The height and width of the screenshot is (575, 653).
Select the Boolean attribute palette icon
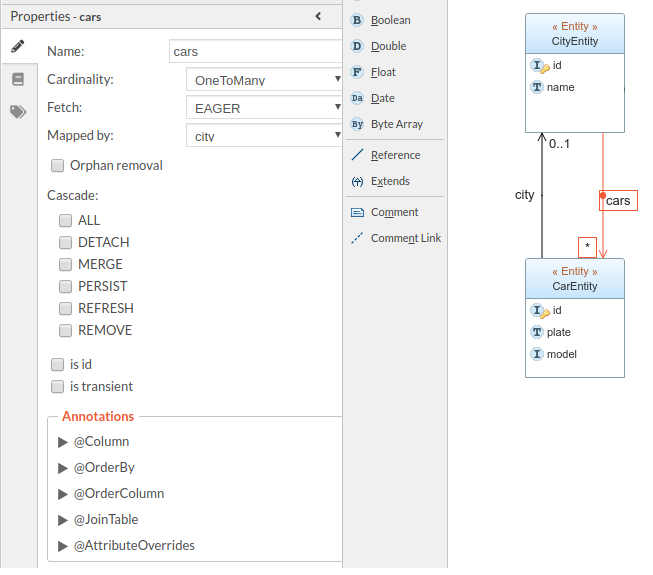pos(357,20)
